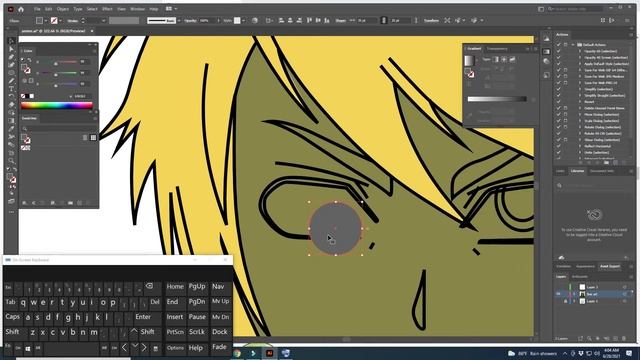Toggle checkmark for Reflect Horizontal action
Viewport: 640px width, 360px height.
coord(558,146)
